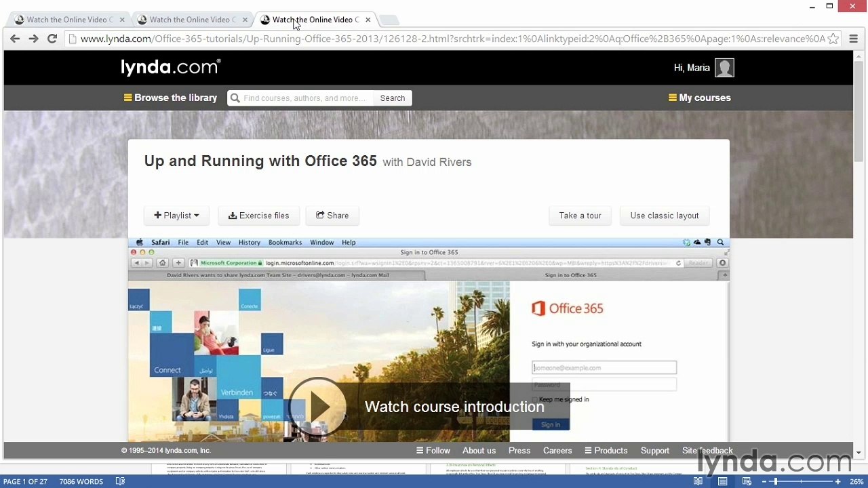Click the Word zoom slider handle
The height and width of the screenshot is (488, 868).
(775, 482)
